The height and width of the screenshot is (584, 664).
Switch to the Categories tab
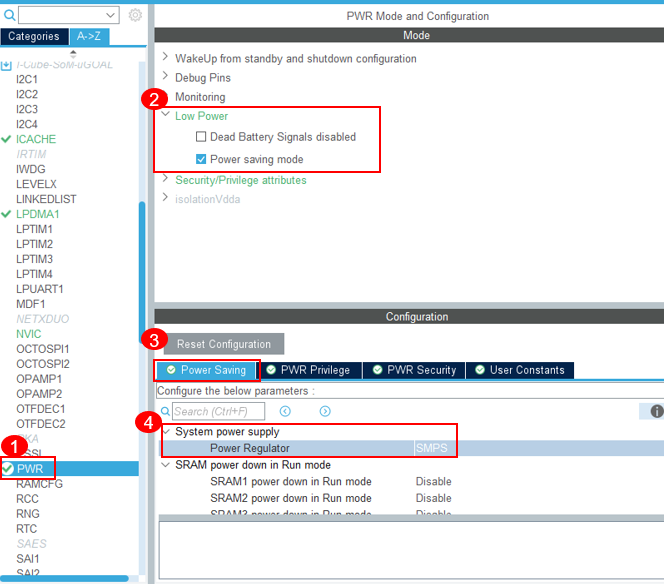point(34,36)
